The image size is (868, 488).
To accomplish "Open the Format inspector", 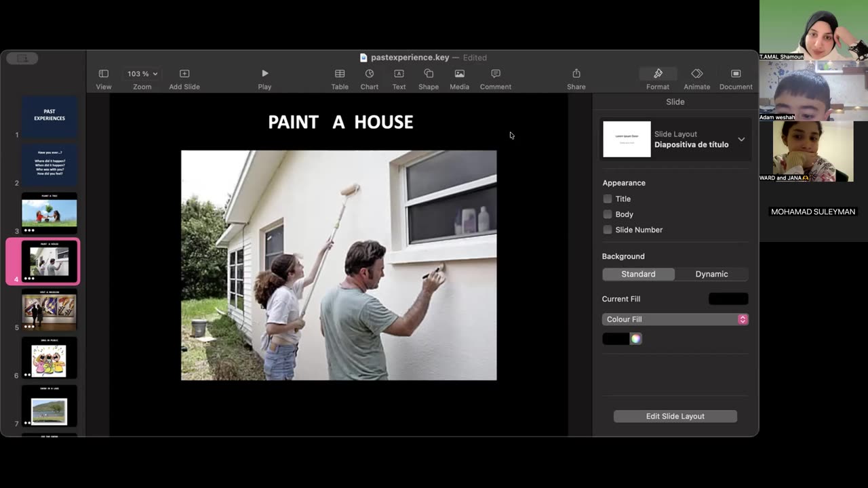I will 658,79.
